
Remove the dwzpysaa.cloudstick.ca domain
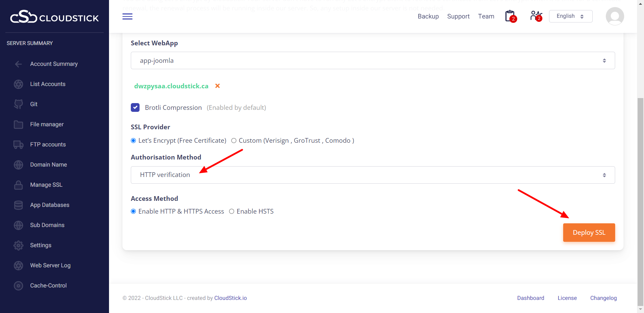pos(217,86)
